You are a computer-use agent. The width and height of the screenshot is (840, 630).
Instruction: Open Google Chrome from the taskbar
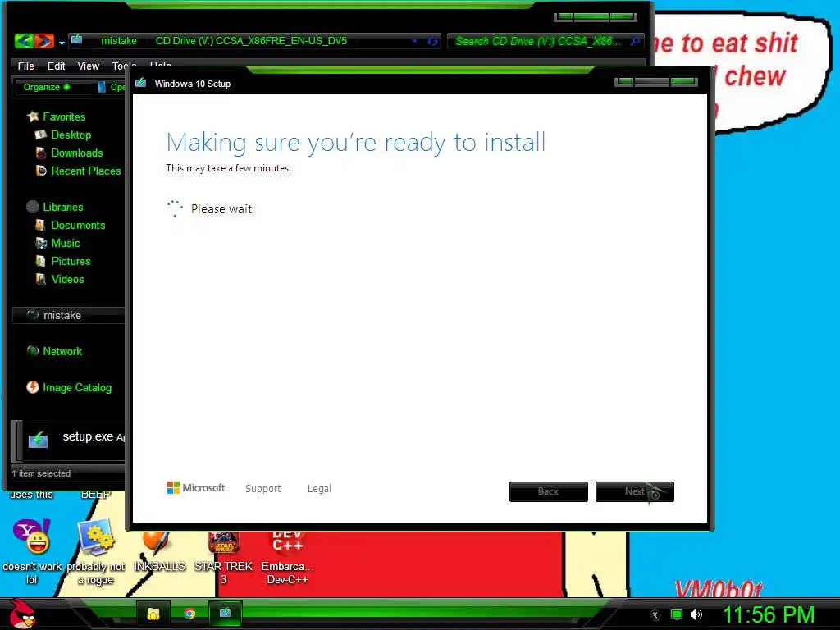(189, 614)
